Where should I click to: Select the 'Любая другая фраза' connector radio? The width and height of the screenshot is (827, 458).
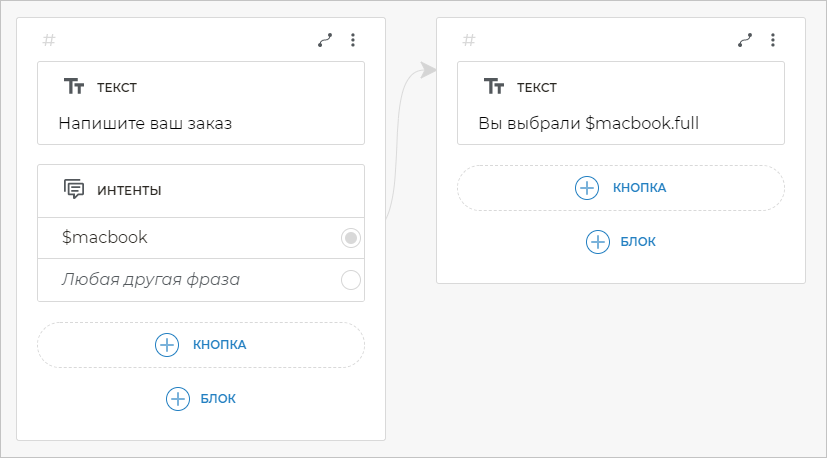351,280
